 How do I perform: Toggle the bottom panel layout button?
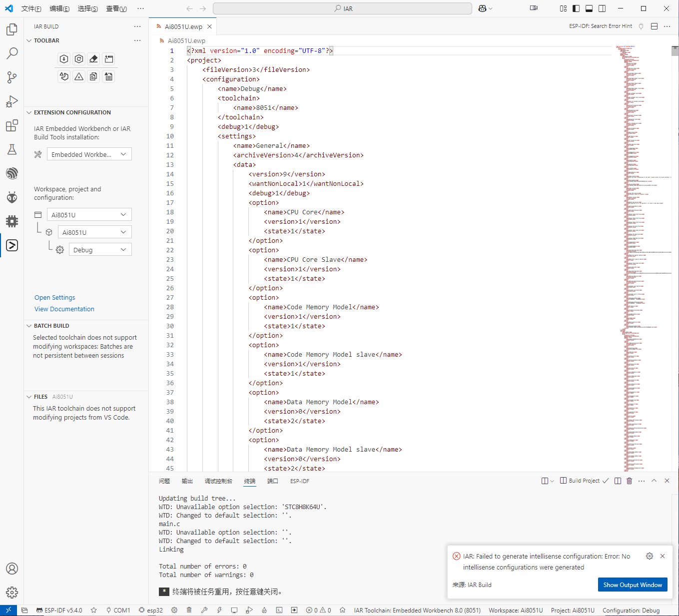click(589, 8)
